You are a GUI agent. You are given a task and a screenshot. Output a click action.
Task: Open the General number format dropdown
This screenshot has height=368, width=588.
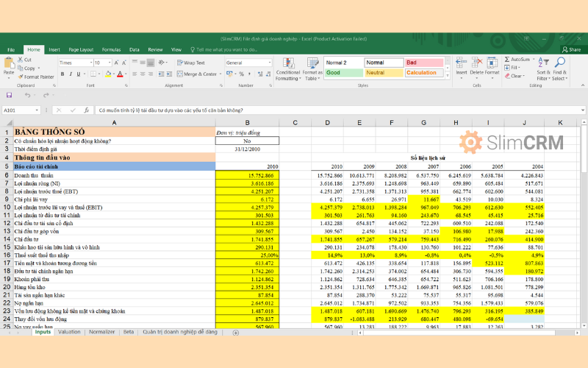coord(269,63)
